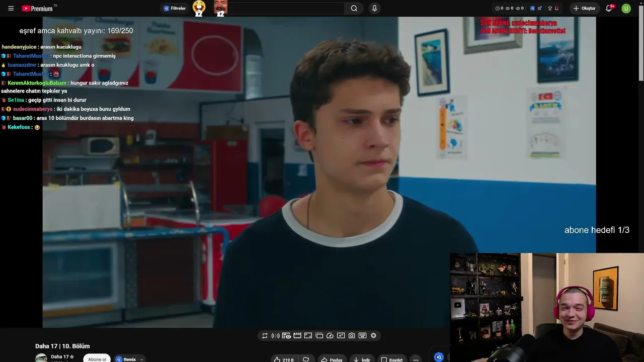Toggle the fit-to-window screen icon
The image size is (644, 362).
tap(308, 336)
